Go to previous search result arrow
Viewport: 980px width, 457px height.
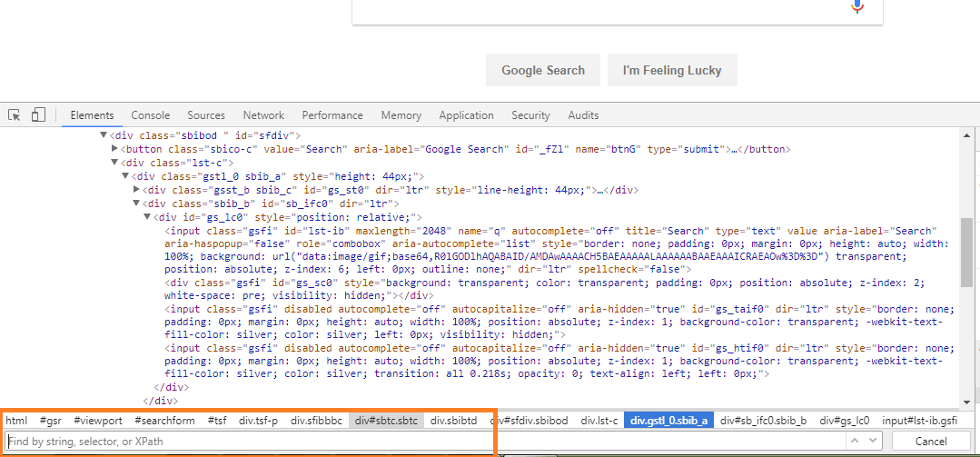[x=854, y=441]
